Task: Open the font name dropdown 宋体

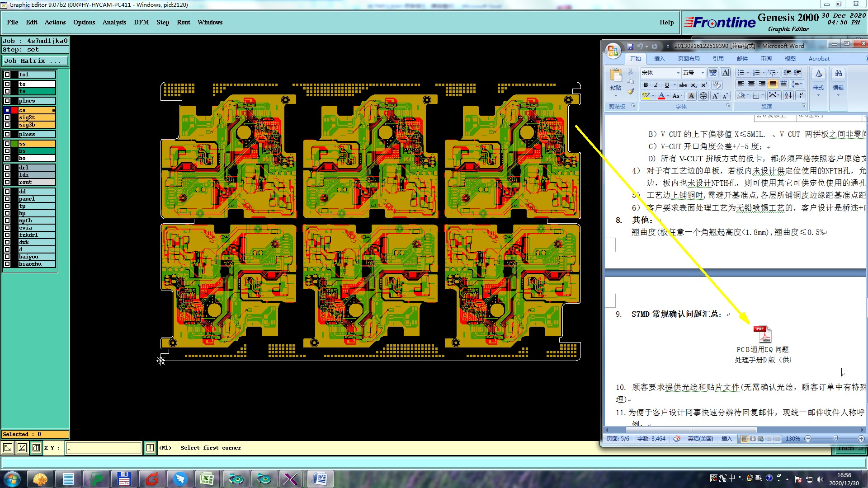Action: click(x=678, y=73)
